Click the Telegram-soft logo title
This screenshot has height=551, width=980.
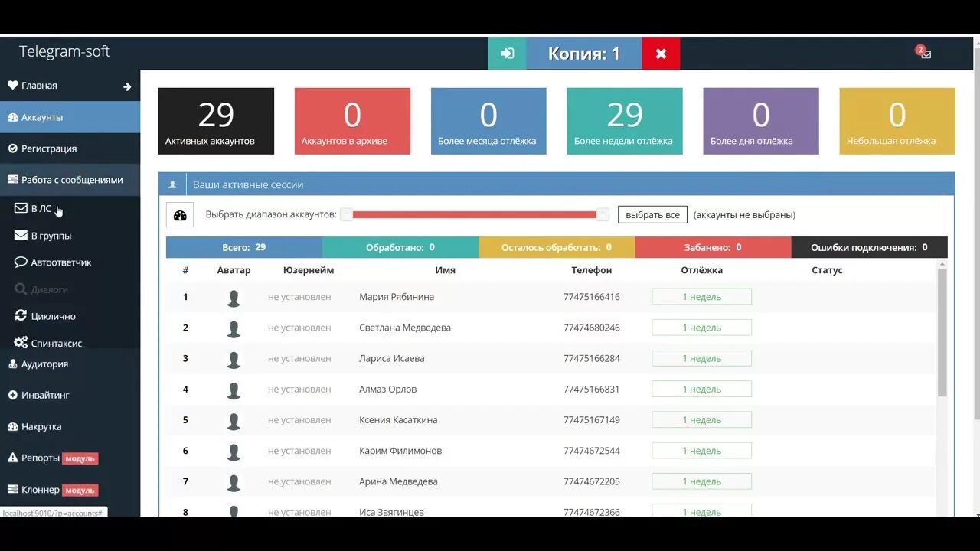click(x=65, y=51)
